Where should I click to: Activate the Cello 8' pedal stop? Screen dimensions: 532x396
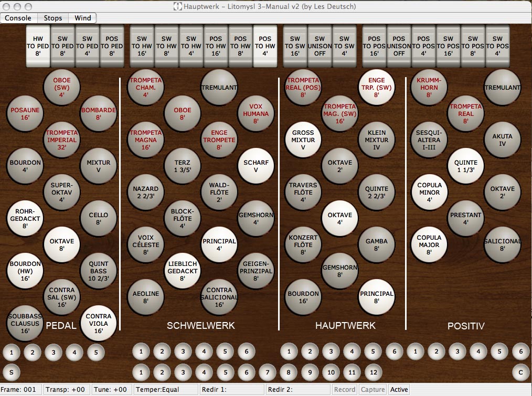99,219
